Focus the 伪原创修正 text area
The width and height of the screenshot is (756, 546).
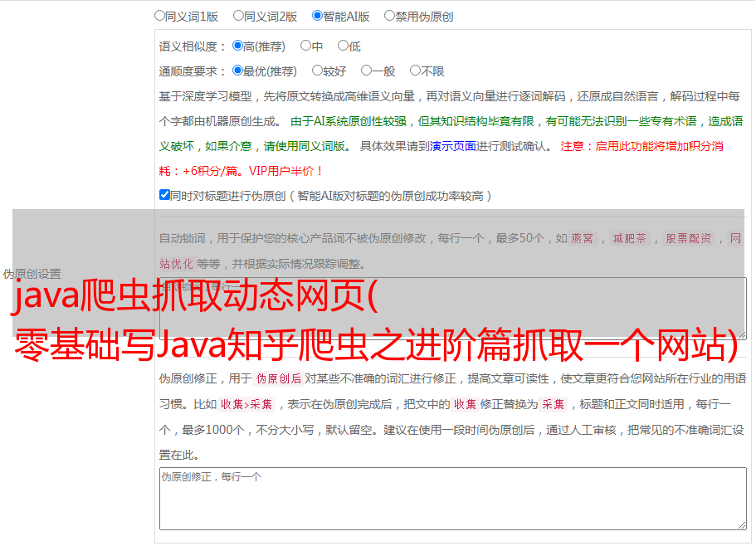[x=453, y=499]
